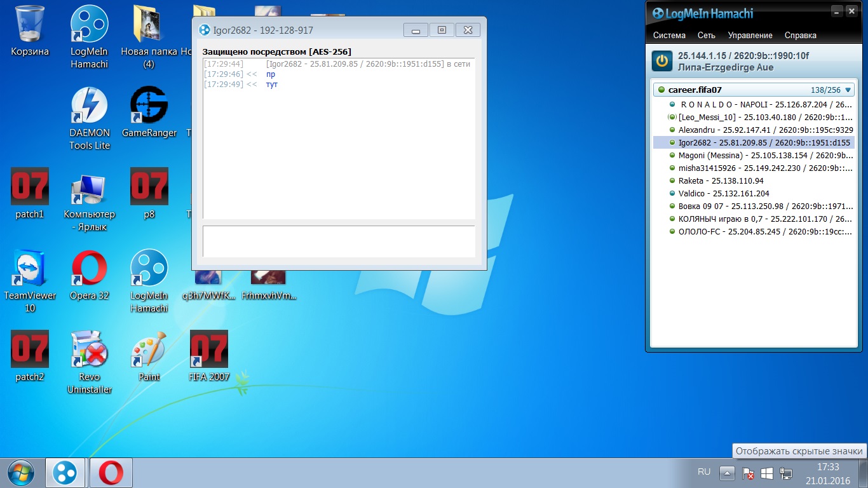Minimize the Igor2682 chat window
Screen dimensions: 868x488
pyautogui.click(x=416, y=30)
